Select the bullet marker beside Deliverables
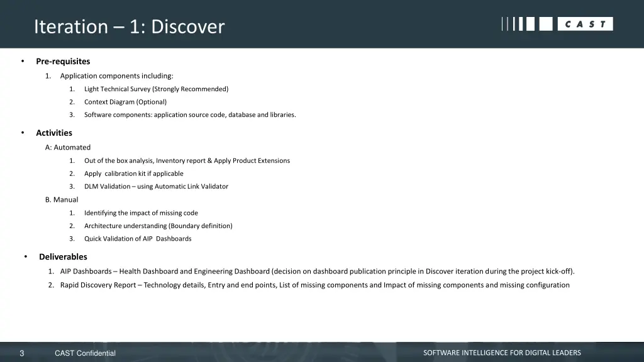This screenshot has width=644, height=362. point(25,256)
